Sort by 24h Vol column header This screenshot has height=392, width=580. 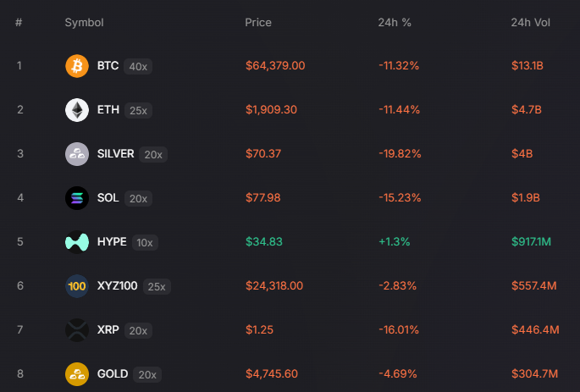(x=531, y=22)
